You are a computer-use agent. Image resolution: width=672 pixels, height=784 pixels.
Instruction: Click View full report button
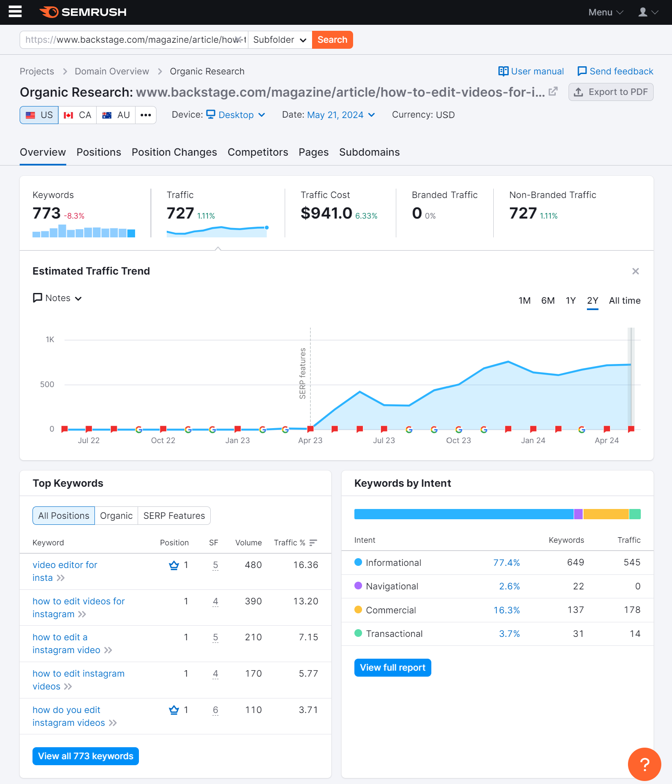(392, 668)
